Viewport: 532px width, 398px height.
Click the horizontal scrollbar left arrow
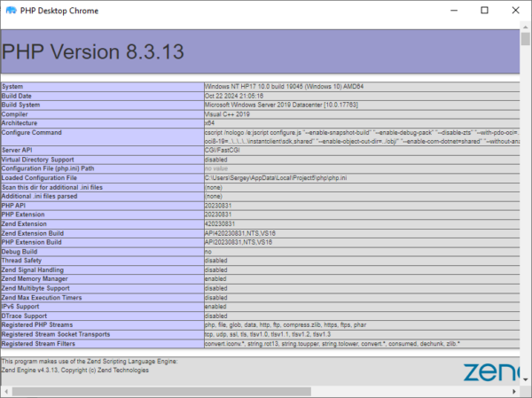point(5,391)
